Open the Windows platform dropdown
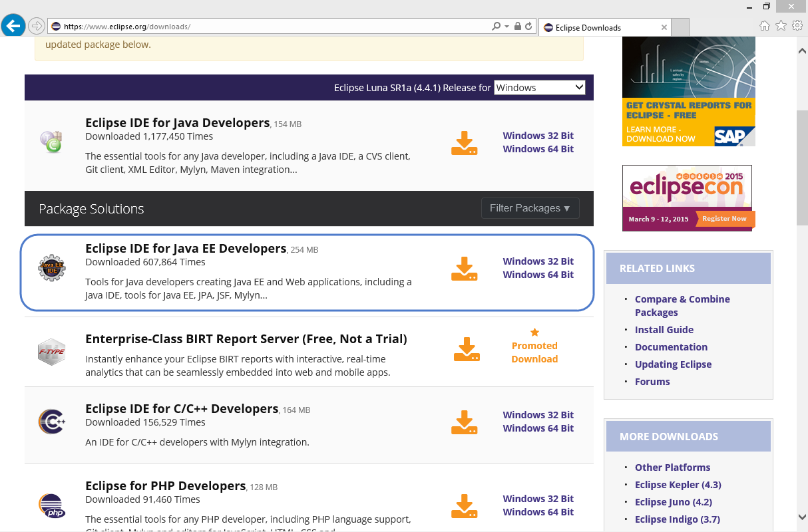Image resolution: width=808 pixels, height=532 pixels. (x=540, y=87)
